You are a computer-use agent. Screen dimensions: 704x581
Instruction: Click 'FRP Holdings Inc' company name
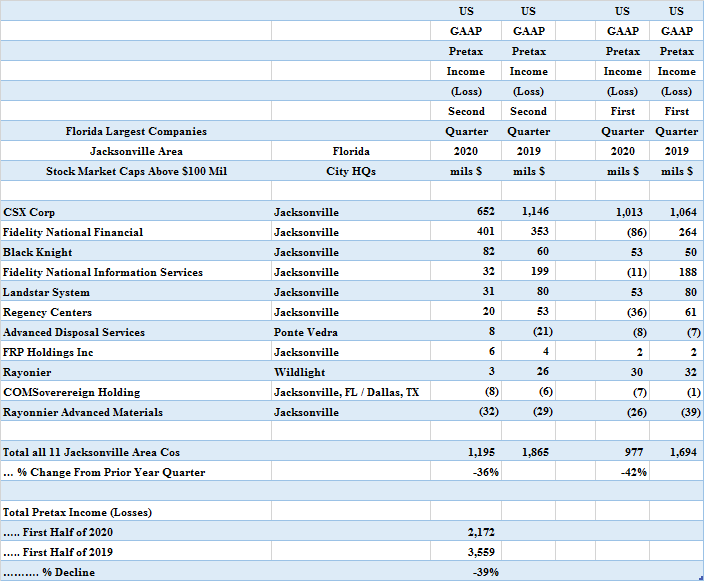pyautogui.click(x=48, y=352)
